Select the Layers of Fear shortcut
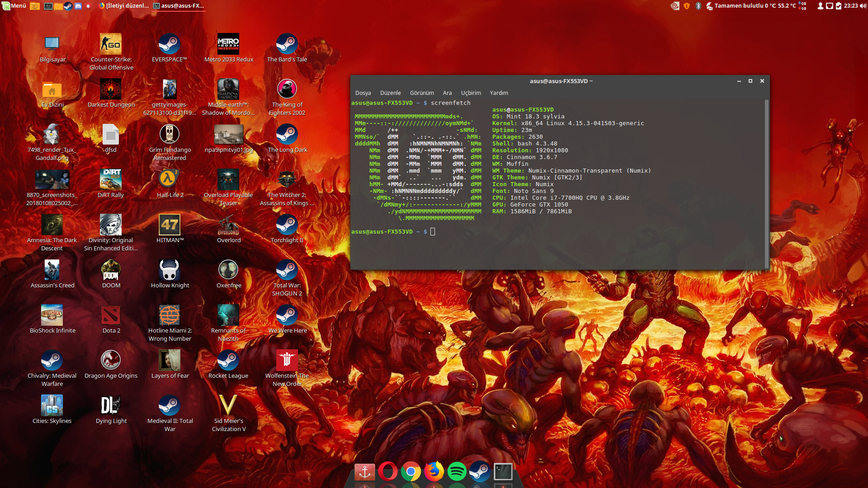 pos(170,365)
